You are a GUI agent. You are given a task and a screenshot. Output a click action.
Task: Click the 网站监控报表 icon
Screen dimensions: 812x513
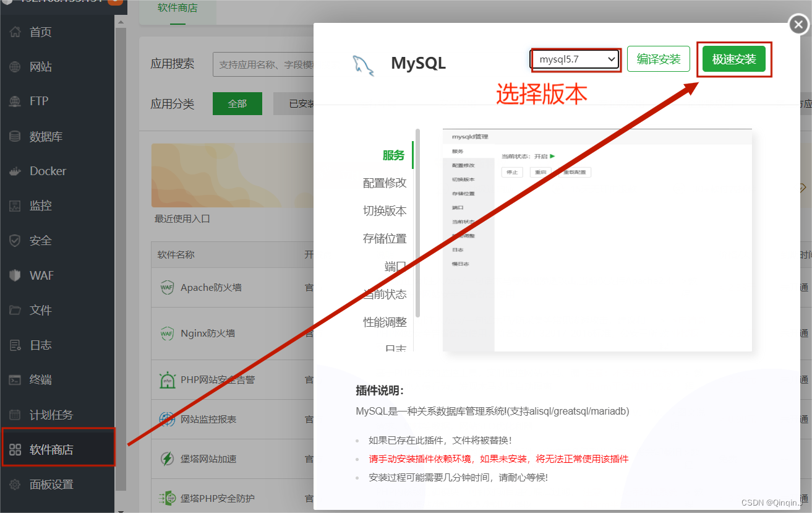click(x=167, y=420)
